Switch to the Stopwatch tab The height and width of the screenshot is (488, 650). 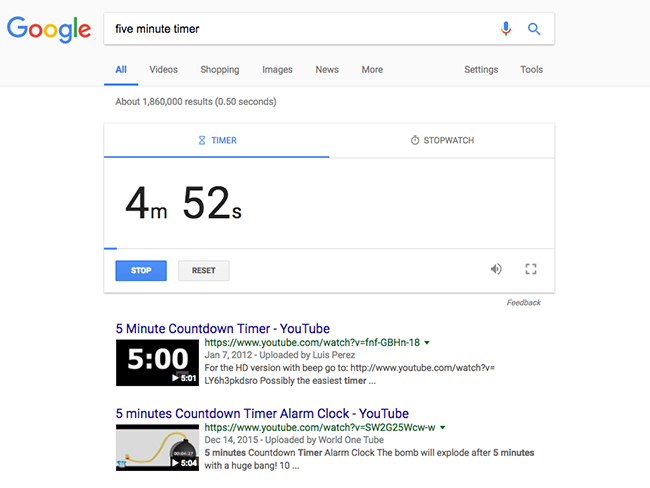pyautogui.click(x=442, y=140)
